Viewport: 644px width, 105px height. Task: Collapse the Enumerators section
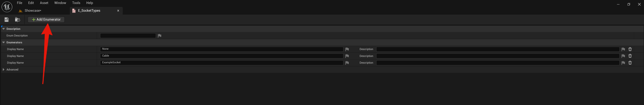coord(4,42)
